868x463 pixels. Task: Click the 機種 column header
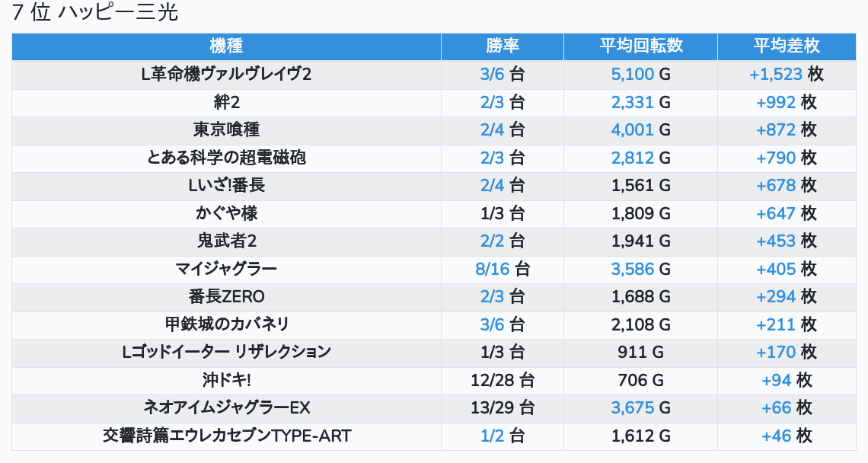click(226, 46)
